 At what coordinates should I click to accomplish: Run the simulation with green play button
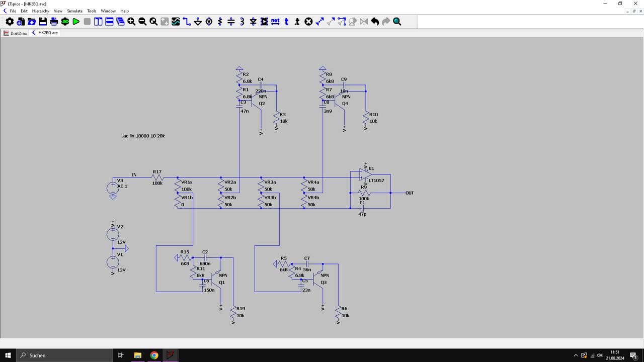point(76,22)
